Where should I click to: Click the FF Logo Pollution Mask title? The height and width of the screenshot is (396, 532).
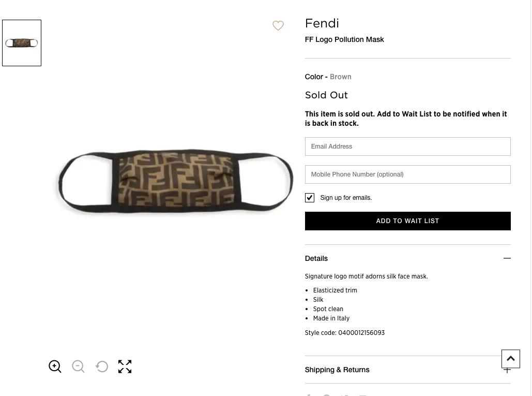coord(344,39)
